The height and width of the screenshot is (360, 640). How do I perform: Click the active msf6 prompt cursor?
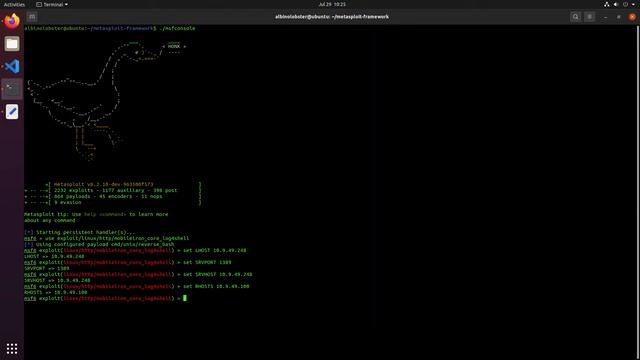coord(185,298)
